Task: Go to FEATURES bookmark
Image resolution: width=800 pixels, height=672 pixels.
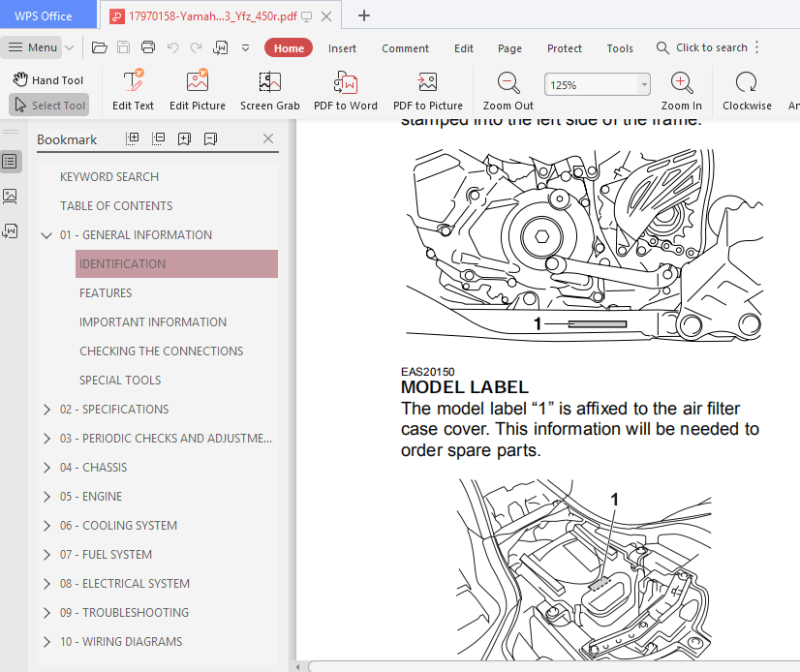Action: tap(106, 292)
